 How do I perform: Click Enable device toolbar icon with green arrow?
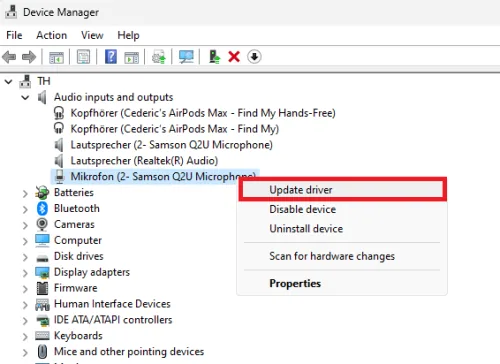(x=214, y=57)
